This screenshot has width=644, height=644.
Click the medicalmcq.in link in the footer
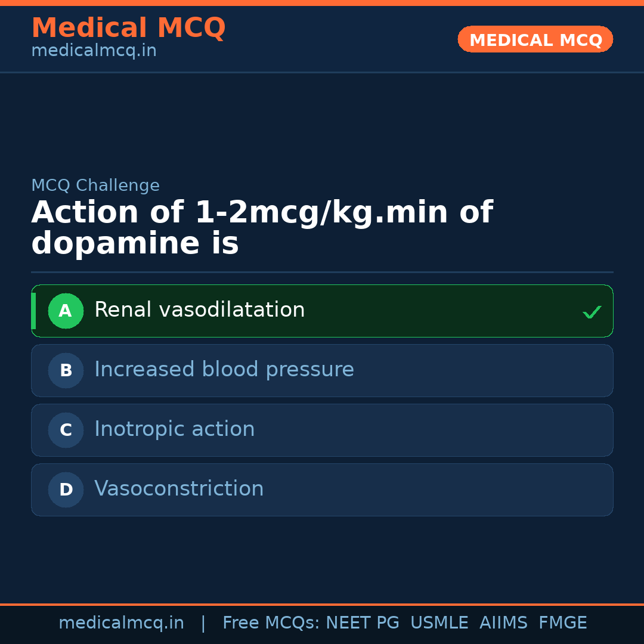(121, 623)
